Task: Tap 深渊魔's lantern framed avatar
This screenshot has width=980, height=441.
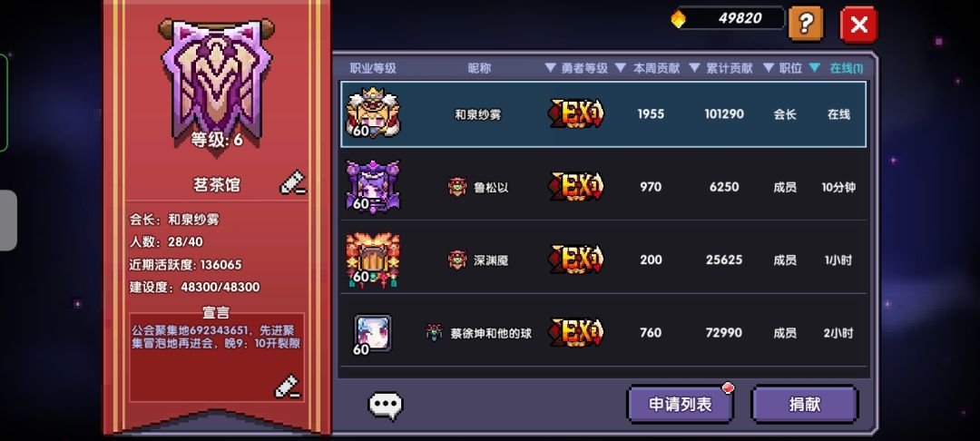Action: (x=373, y=260)
